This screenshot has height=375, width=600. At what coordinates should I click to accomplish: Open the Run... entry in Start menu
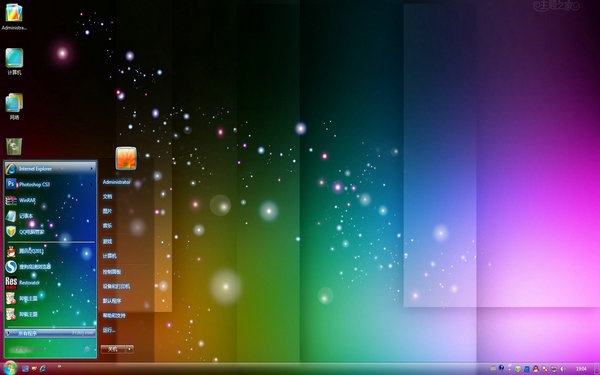point(109,330)
